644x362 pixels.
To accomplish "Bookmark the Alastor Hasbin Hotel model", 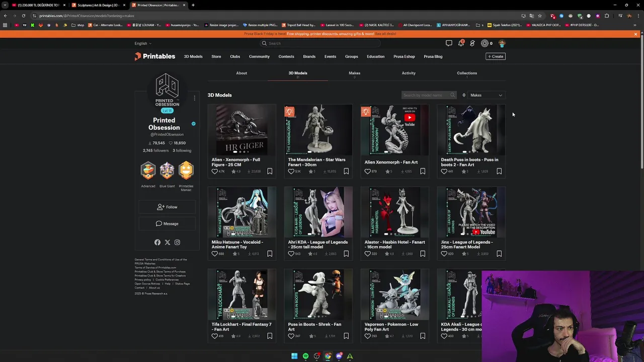I will [423, 254].
